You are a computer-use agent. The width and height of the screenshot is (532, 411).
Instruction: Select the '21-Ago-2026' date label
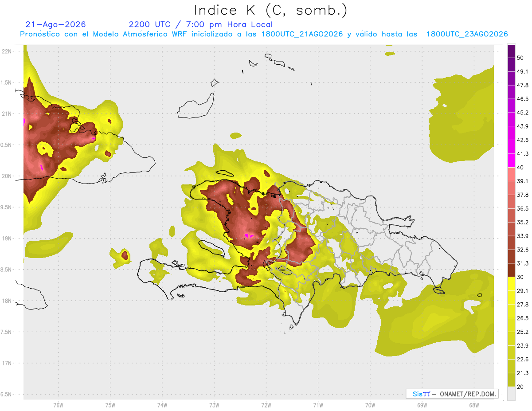[56, 24]
